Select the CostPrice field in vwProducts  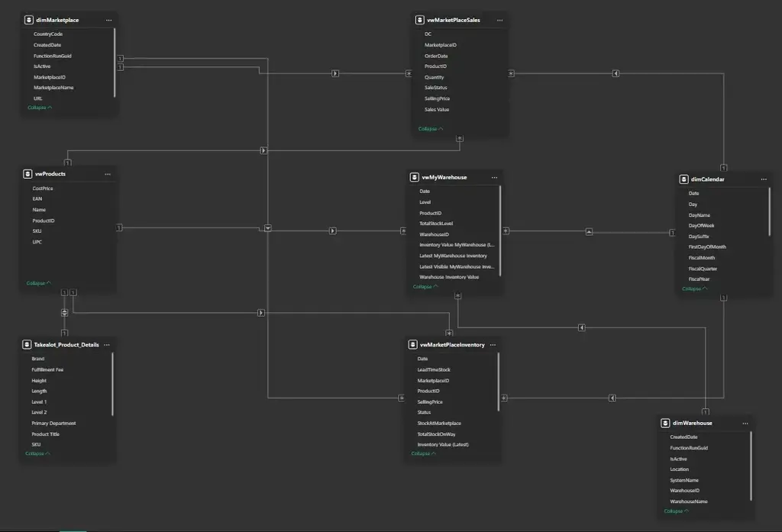click(x=43, y=188)
